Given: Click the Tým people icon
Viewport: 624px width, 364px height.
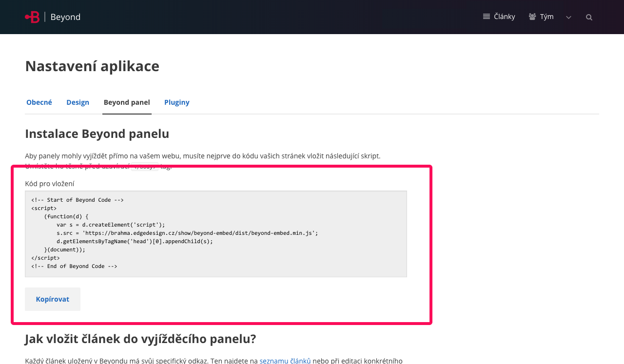Looking at the screenshot, I should pyautogui.click(x=532, y=17).
